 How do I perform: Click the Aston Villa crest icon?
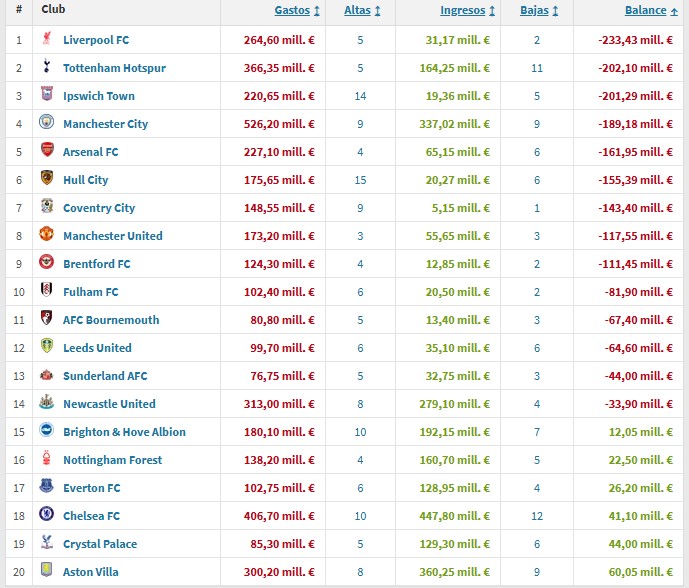click(x=47, y=570)
